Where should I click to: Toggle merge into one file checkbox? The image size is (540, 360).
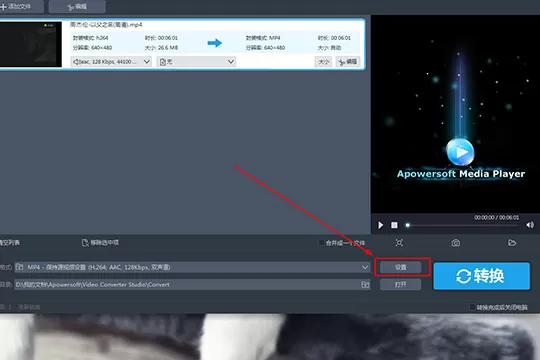click(321, 243)
